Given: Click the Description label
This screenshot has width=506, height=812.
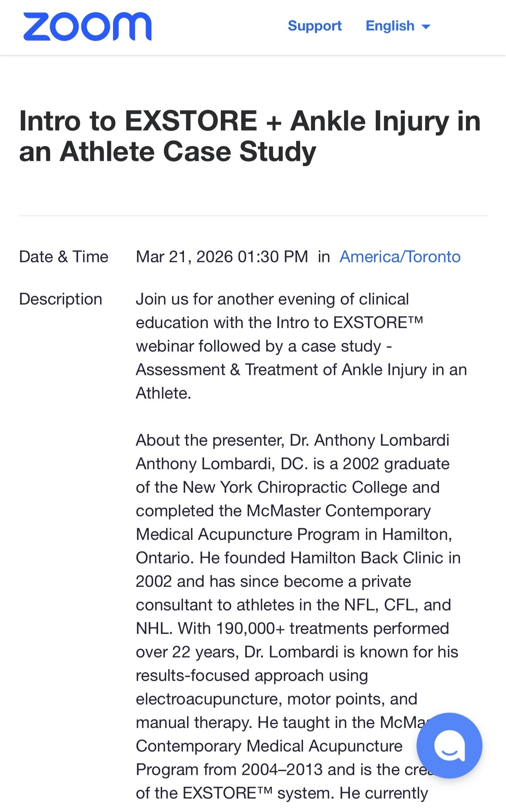Looking at the screenshot, I should coord(60,299).
